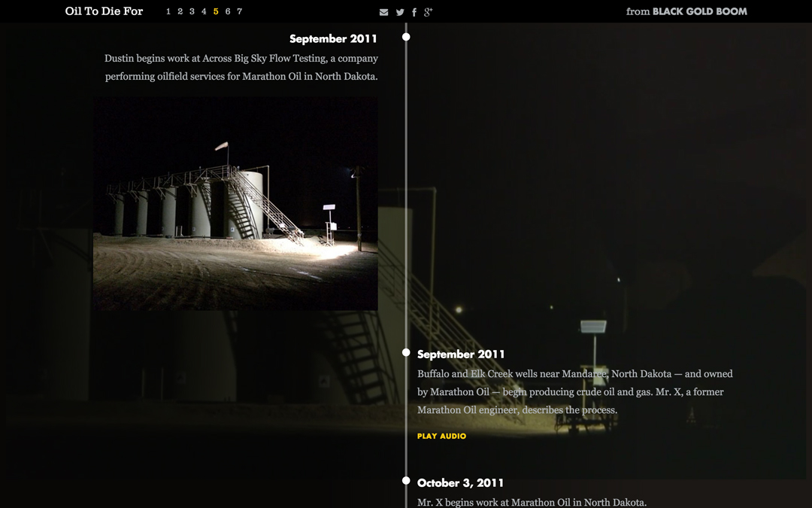Select the October 3, 2011 heading
The width and height of the screenshot is (812, 508).
(x=460, y=483)
